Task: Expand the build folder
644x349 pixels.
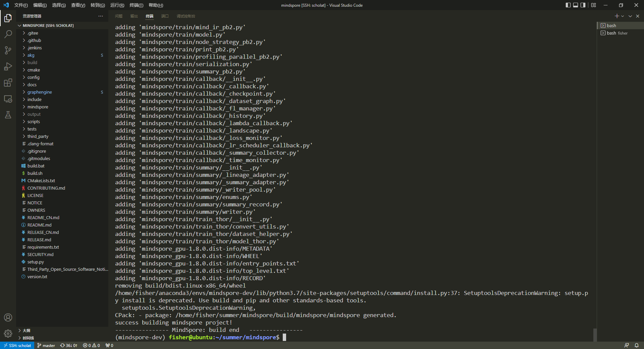Action: 62,62
